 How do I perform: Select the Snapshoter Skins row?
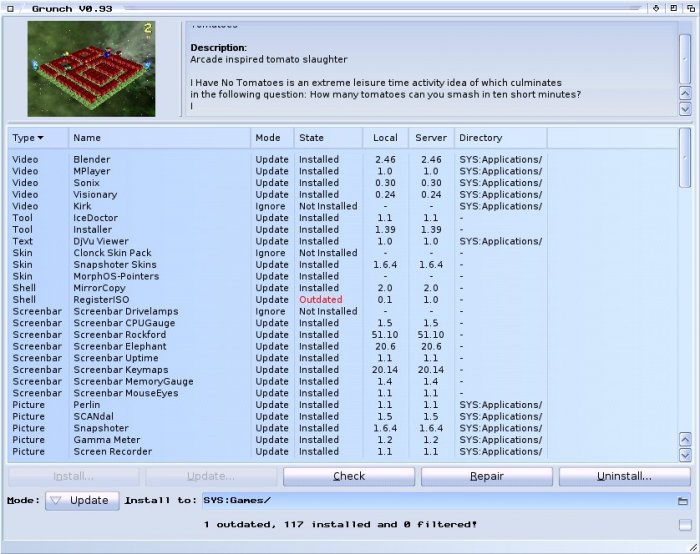coord(343,265)
